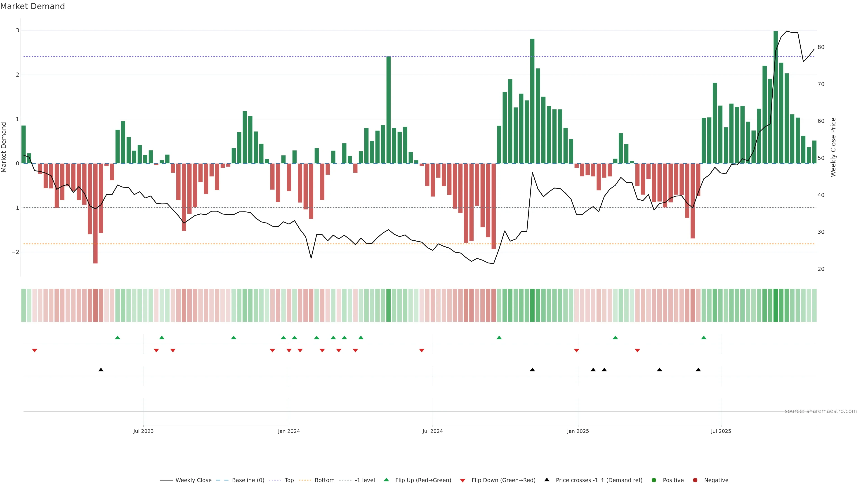Click green Flip Up triangle legend icon
The image size is (868, 488).
tap(387, 480)
